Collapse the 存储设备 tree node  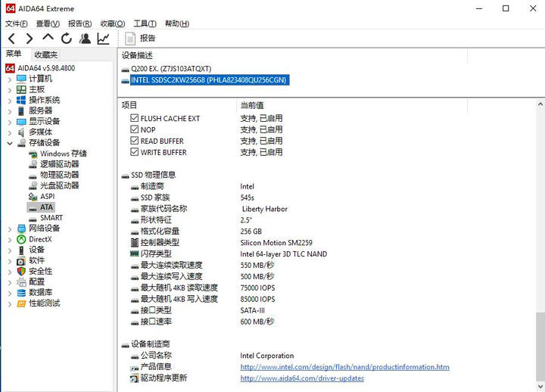pos(10,143)
